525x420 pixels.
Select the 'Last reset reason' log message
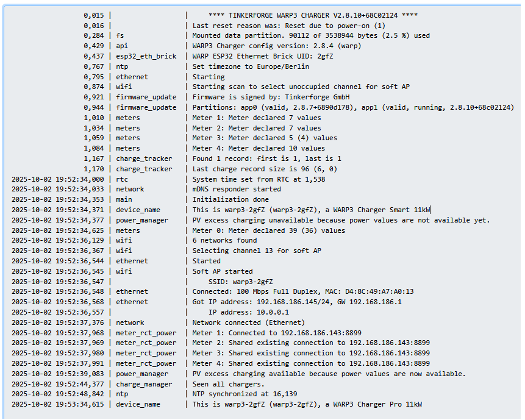(x=289, y=26)
